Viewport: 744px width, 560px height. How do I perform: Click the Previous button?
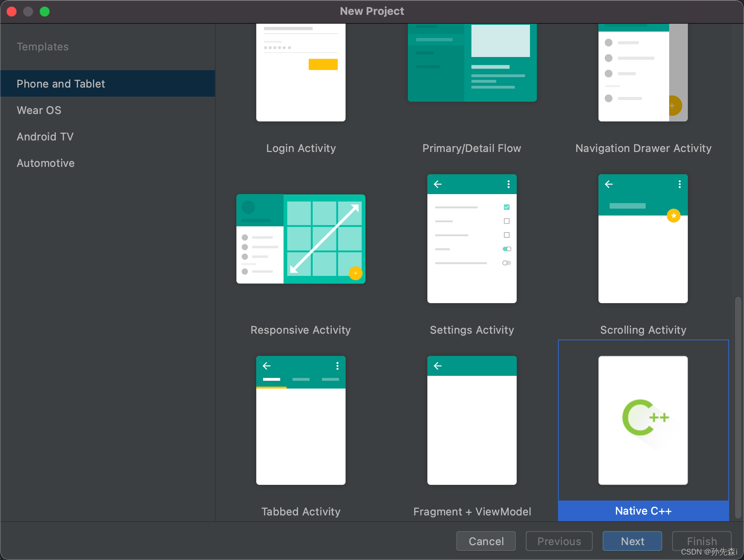tap(559, 541)
